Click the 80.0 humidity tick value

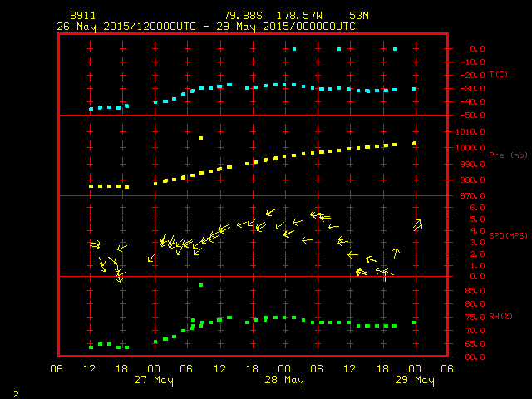click(475, 304)
